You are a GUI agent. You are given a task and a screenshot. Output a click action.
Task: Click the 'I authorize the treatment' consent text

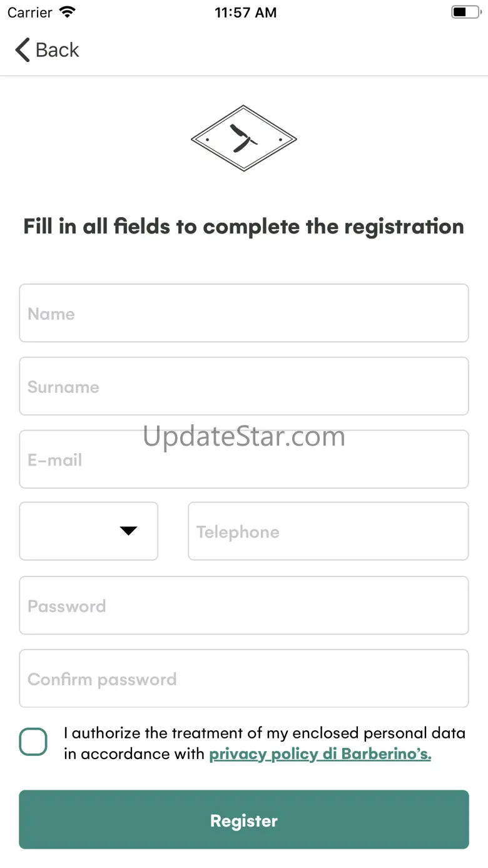[x=265, y=743]
